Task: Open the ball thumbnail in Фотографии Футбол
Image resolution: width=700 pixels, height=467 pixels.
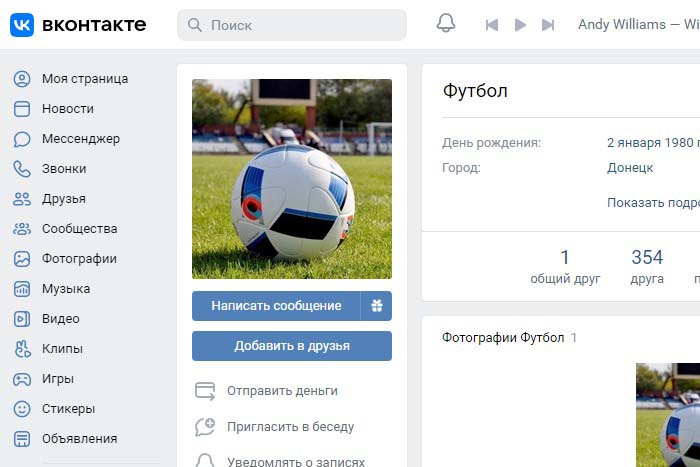Action: pos(668,415)
